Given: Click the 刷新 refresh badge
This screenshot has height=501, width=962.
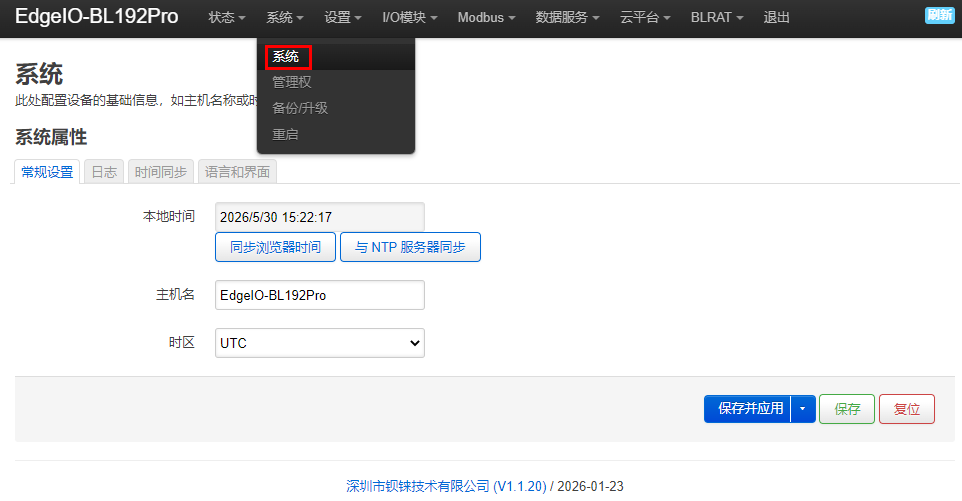Looking at the screenshot, I should coord(939,15).
